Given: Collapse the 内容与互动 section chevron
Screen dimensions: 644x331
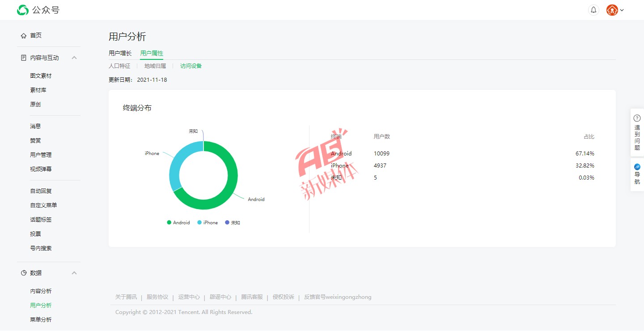Looking at the screenshot, I should 74,58.
